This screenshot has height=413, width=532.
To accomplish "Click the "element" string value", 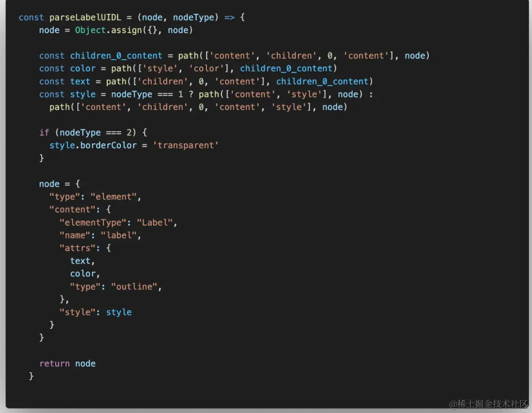I will (113, 197).
